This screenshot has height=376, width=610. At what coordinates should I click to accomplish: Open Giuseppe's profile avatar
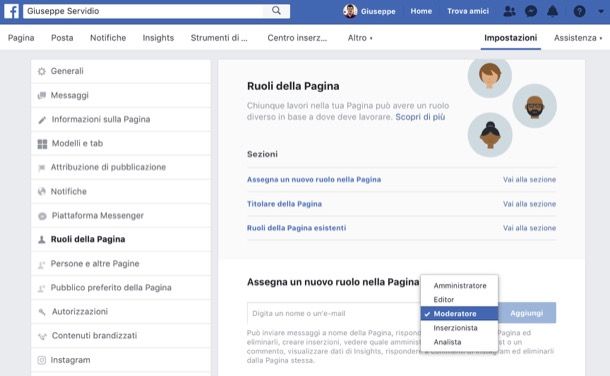[x=350, y=11]
